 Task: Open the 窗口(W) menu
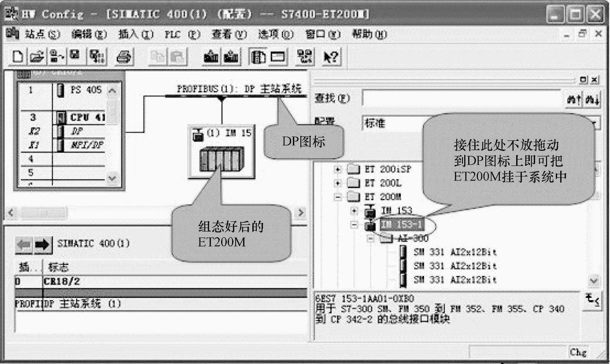click(x=323, y=34)
